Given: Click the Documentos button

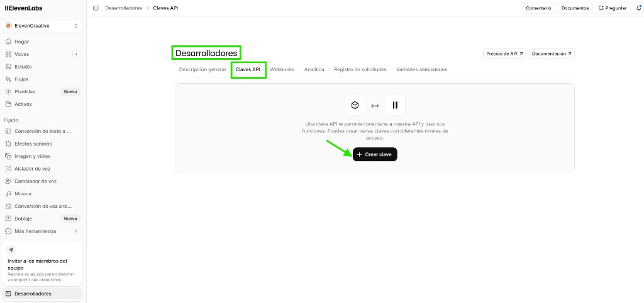Looking at the screenshot, I should (575, 8).
